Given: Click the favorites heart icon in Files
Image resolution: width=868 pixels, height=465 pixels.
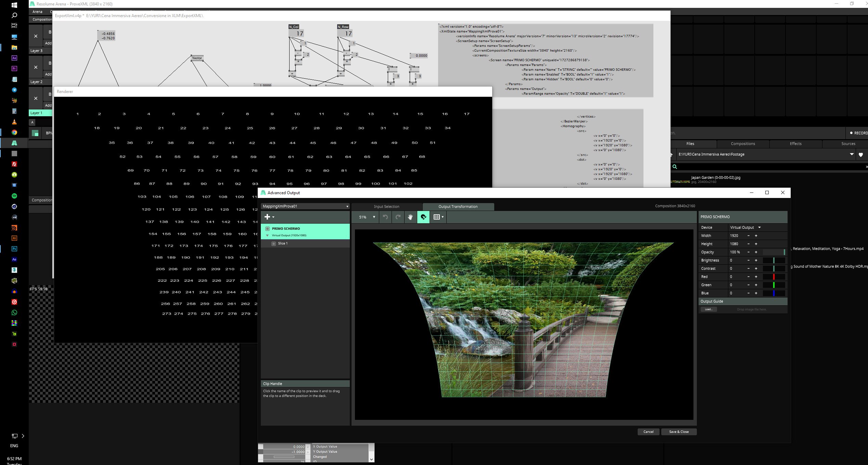Looking at the screenshot, I should pyautogui.click(x=861, y=155).
